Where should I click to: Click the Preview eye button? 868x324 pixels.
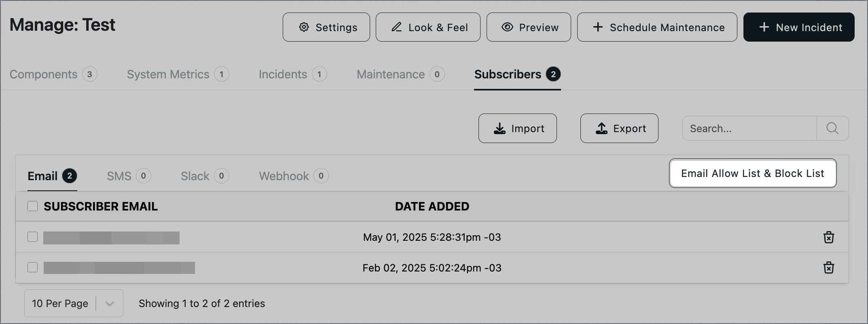coord(529,27)
